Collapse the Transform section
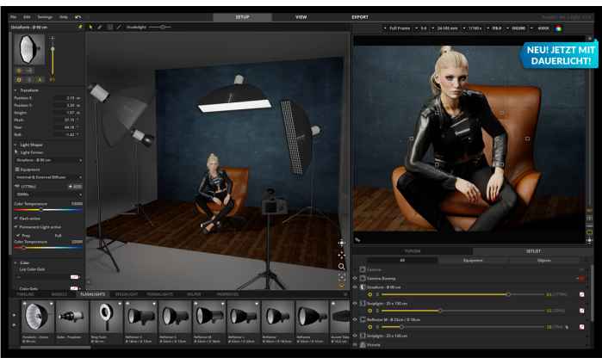Screen dimensions: 602x364 15,89
